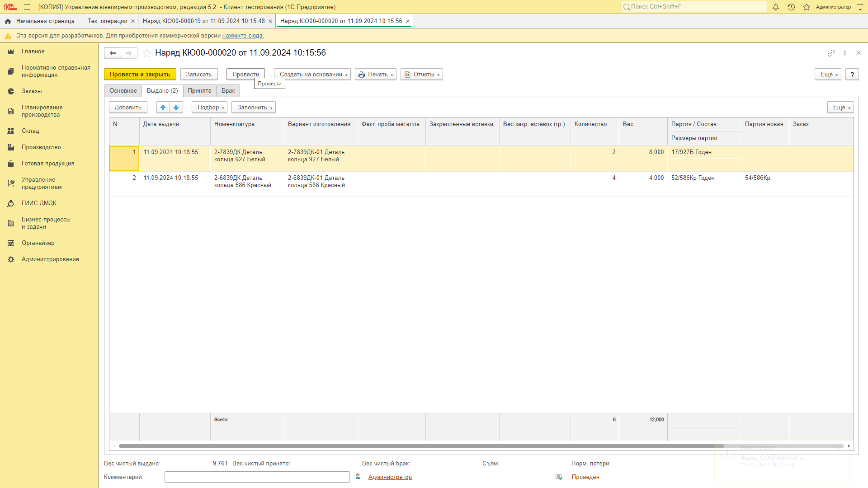Select the 17/927Б Годен batch cell
The image size is (868, 488).
[704, 152]
